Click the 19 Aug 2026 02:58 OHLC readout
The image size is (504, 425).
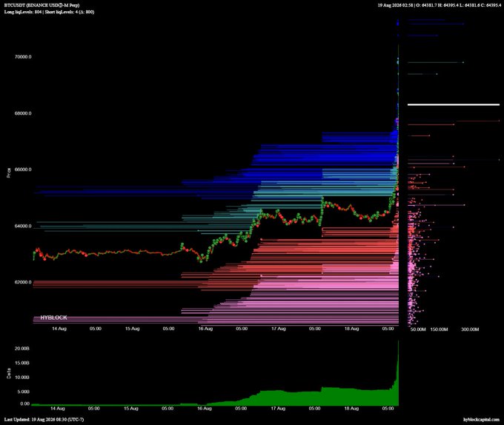(x=439, y=5)
